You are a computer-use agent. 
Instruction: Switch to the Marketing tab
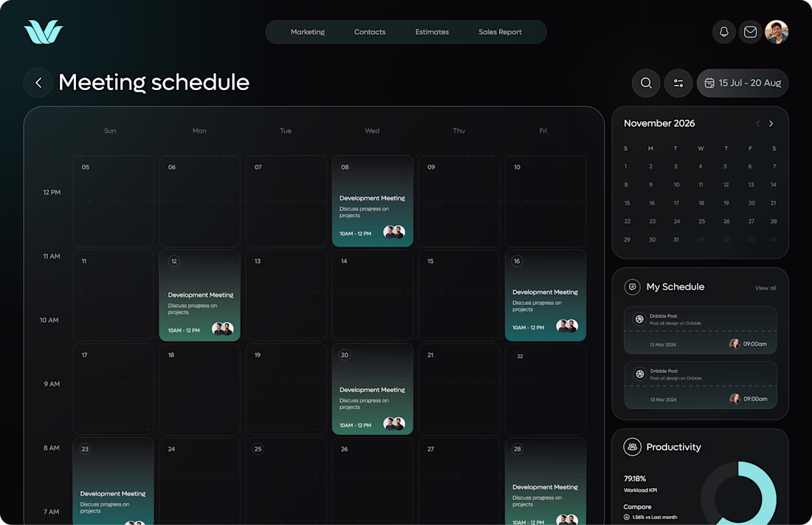point(308,32)
